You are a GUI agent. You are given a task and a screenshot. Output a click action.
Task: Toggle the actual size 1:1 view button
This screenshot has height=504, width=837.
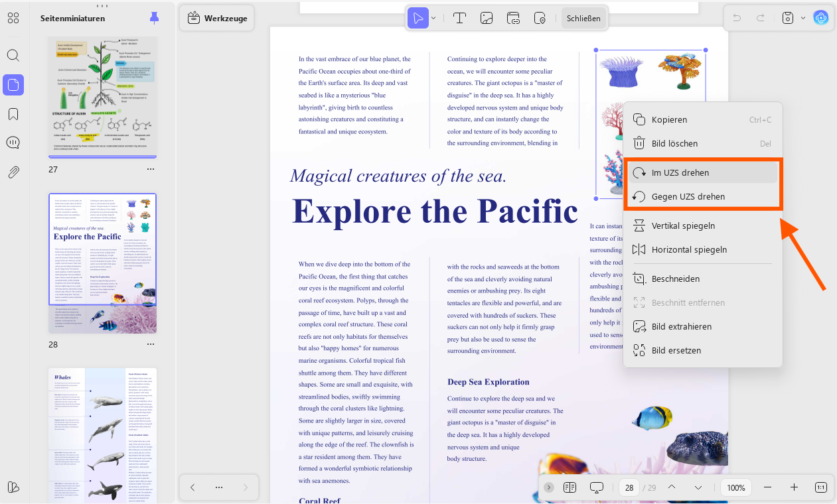pos(821,487)
